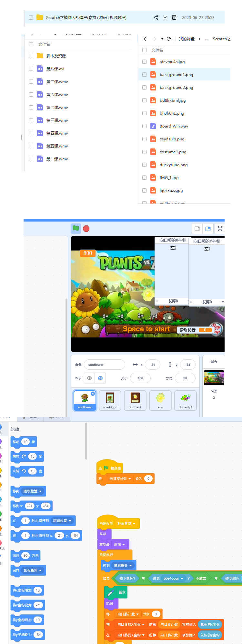Tick the checkbox for 第二课.wmv
This screenshot has width=242, height=644.
tap(31, 81)
